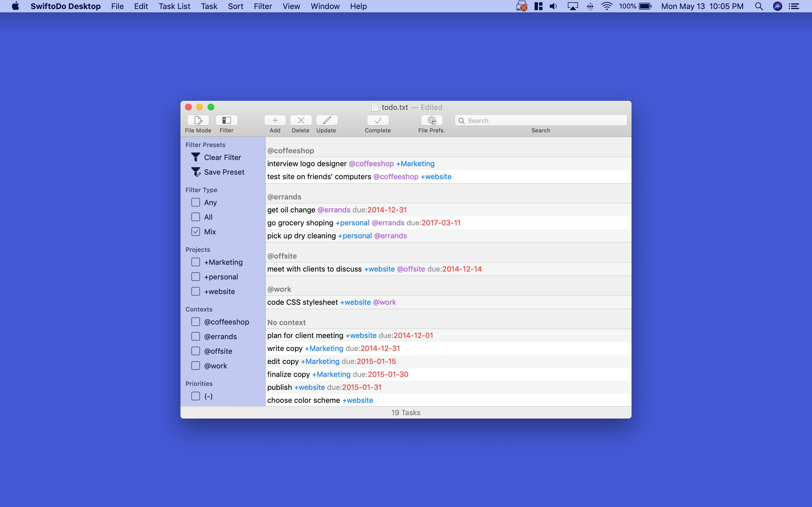The width and height of the screenshot is (812, 507).
Task: Open Spotlight search in the menu bar
Action: [x=759, y=6]
